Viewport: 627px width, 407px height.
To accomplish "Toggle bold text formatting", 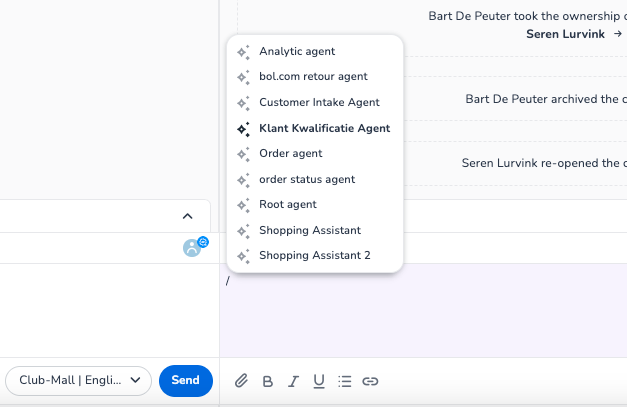I will [x=267, y=381].
